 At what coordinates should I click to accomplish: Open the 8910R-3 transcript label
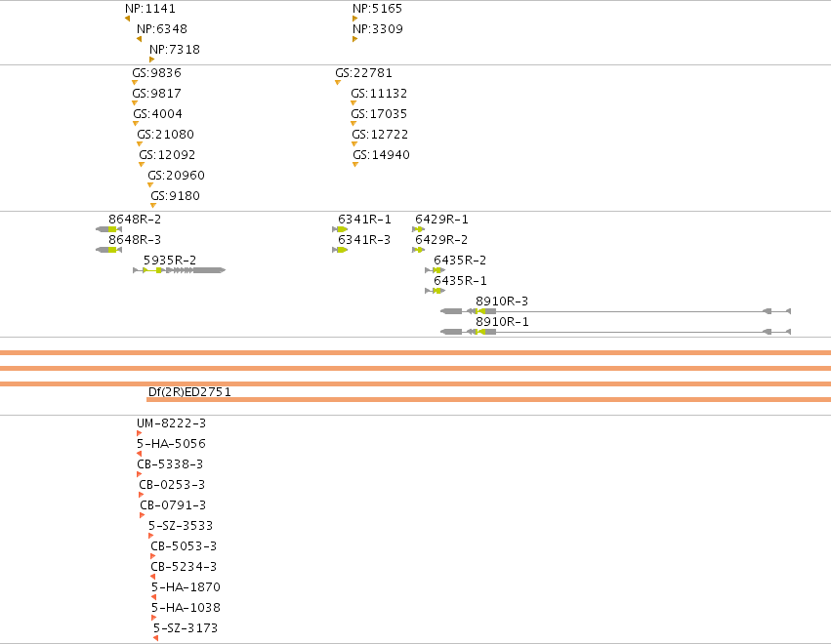click(x=502, y=302)
